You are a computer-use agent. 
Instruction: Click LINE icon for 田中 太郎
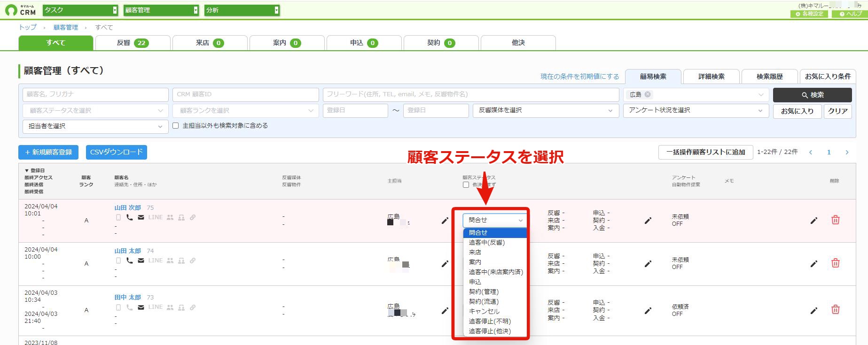[x=156, y=307]
